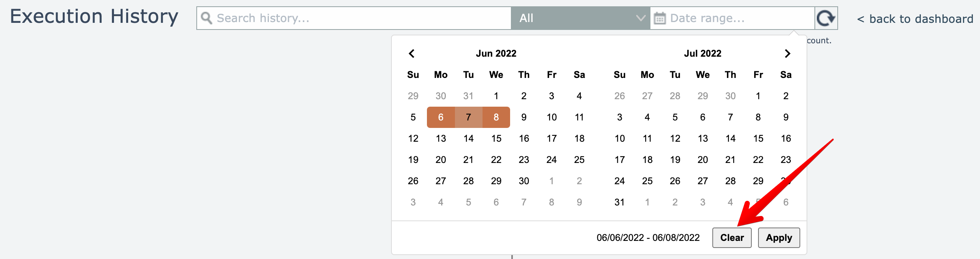Follow the back to dashboard link
980x259 pixels.
[915, 19]
